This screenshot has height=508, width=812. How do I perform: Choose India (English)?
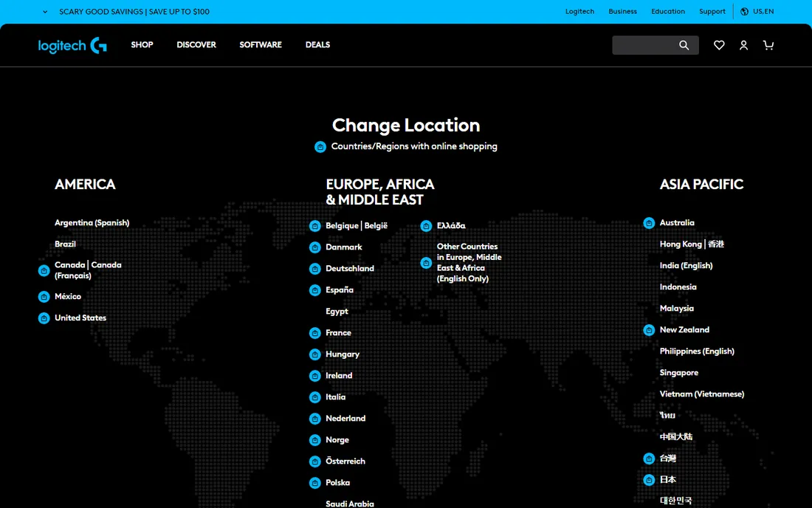[687, 266]
